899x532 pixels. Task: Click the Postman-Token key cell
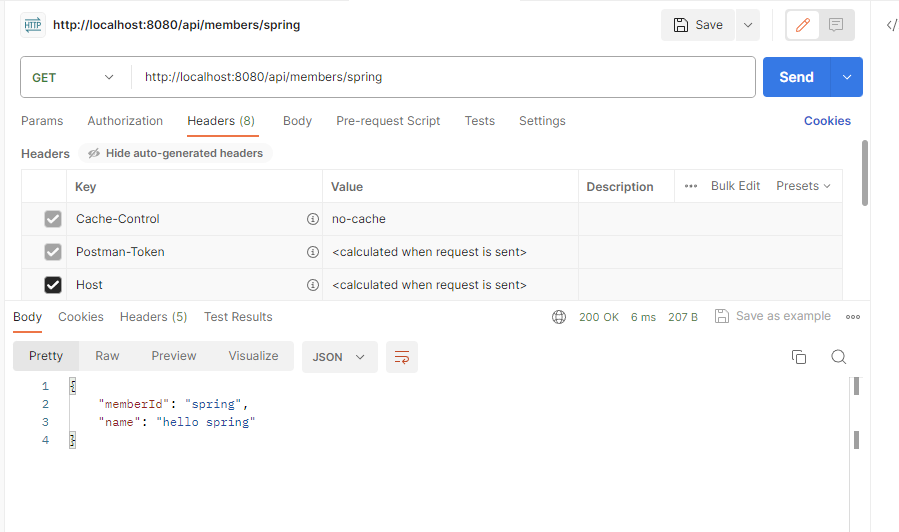[194, 252]
